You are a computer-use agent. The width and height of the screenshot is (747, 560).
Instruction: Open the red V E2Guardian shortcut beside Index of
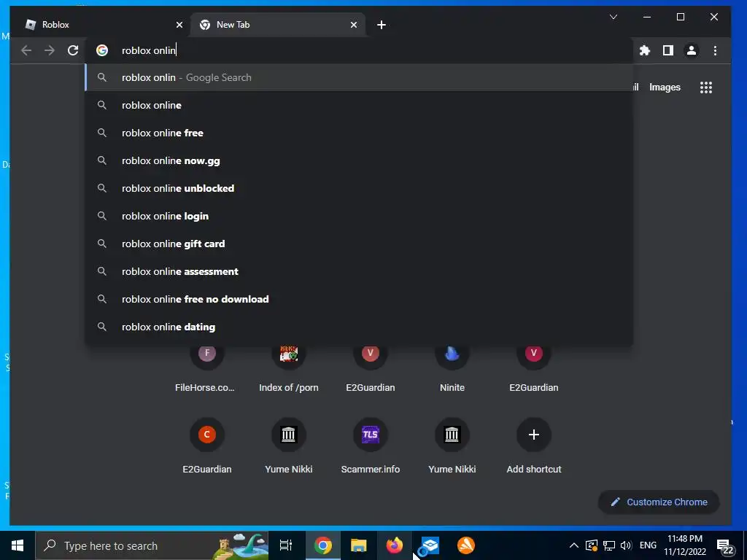click(370, 353)
